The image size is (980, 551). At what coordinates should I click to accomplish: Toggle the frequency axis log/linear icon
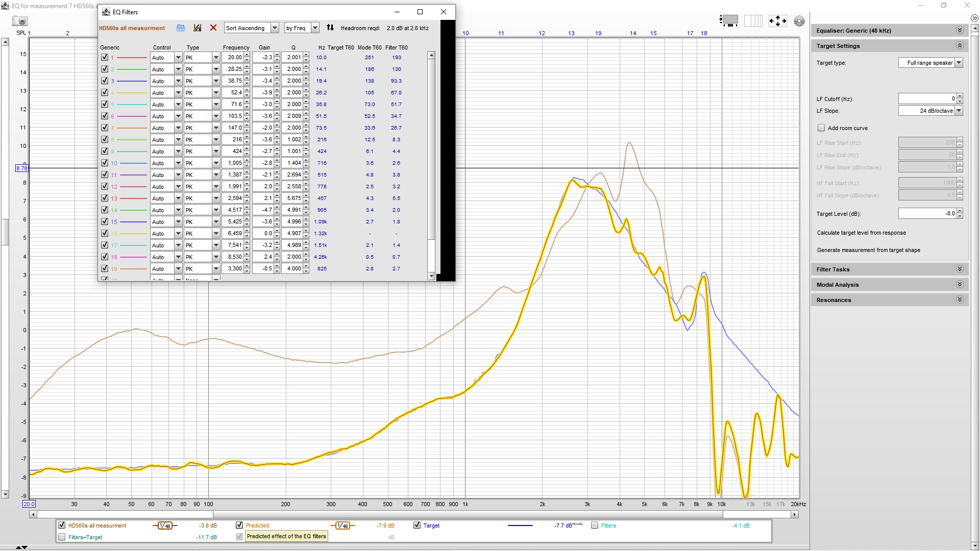pos(753,20)
